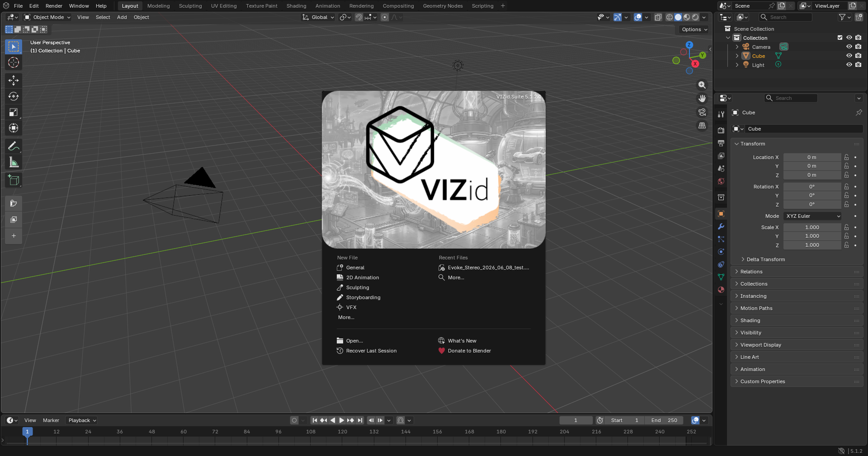Expand the Relations panel
This screenshot has height=456, width=868.
[x=797, y=272]
